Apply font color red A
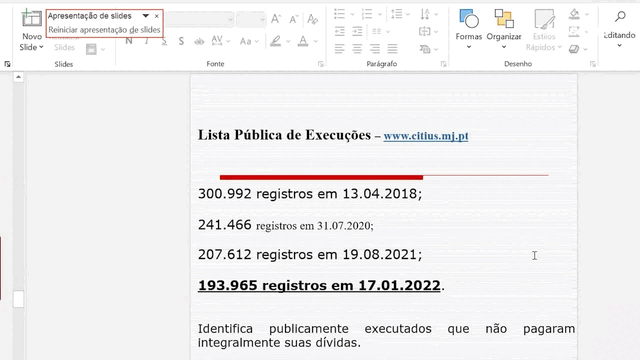 [303, 41]
